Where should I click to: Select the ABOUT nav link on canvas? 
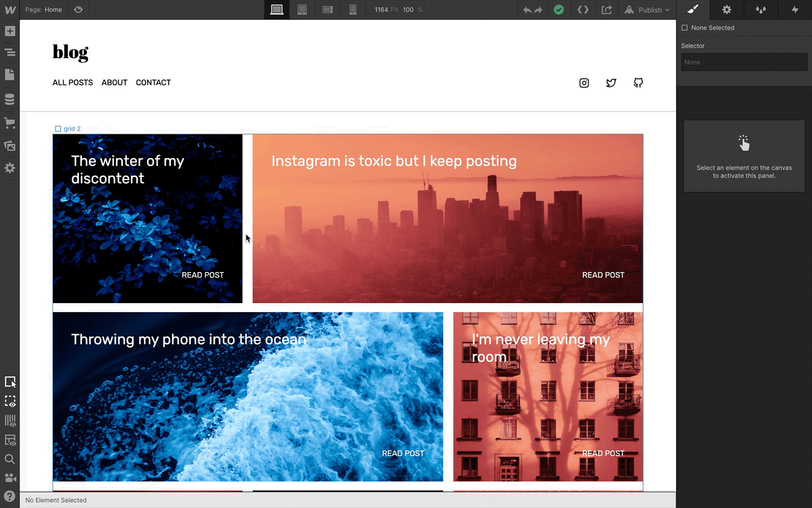114,82
